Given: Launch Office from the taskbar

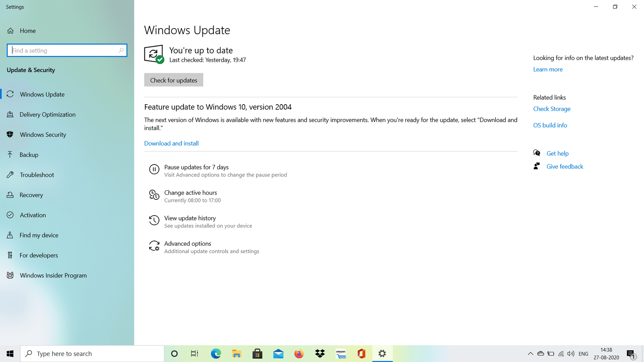Looking at the screenshot, I should pos(361,354).
